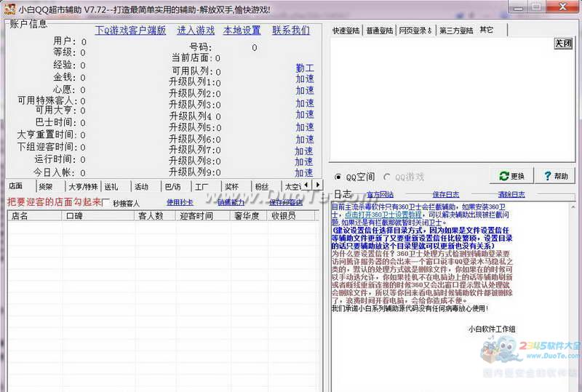Click the 奢华度 column header
Viewport: 582px width, 392px height.
[x=249, y=216]
